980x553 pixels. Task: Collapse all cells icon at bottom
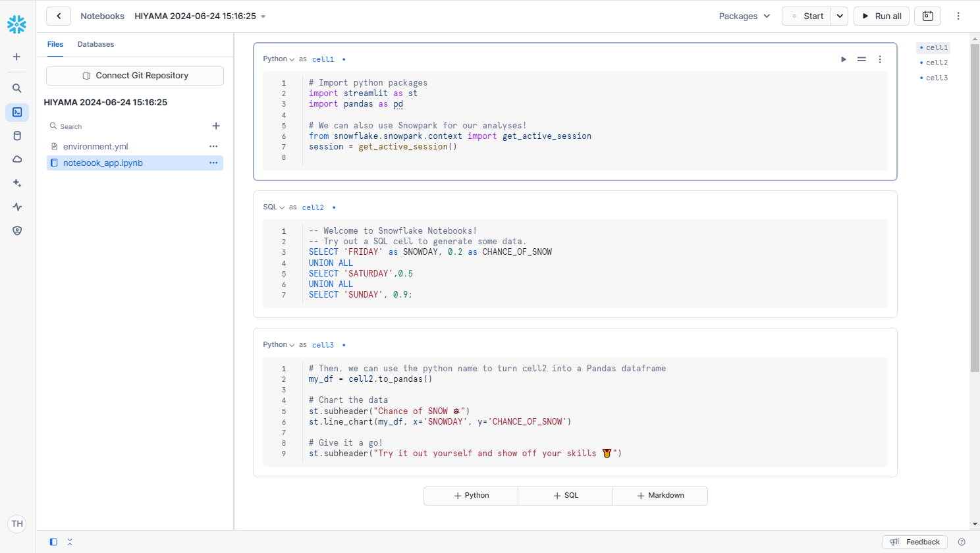[70, 542]
